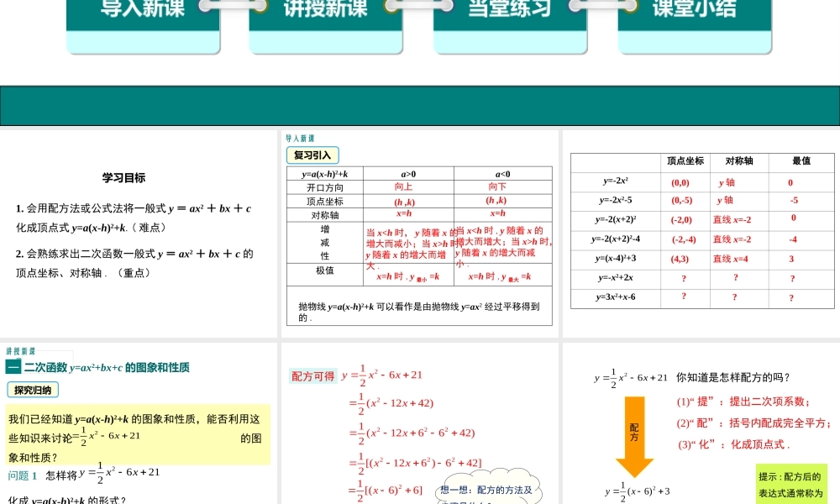Click the 最值 column header
The image size is (840, 504).
[801, 160]
